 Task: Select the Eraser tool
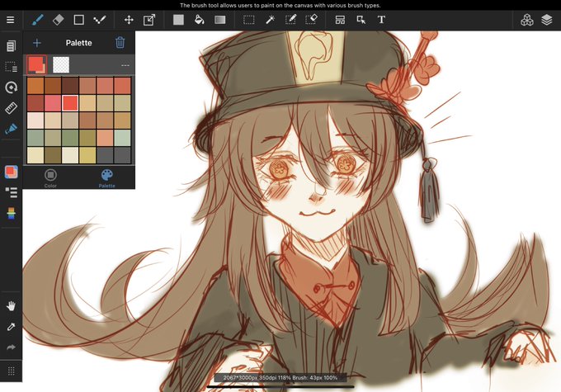point(58,20)
